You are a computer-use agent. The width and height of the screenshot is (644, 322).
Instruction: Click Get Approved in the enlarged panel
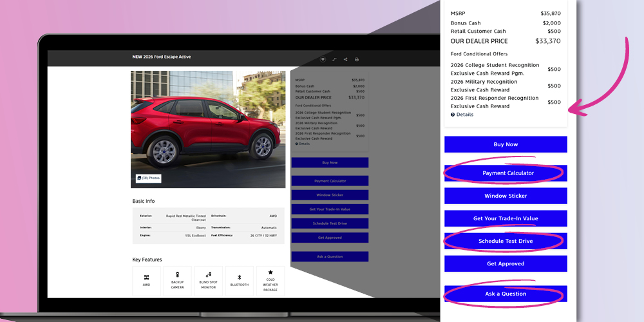[506, 263]
